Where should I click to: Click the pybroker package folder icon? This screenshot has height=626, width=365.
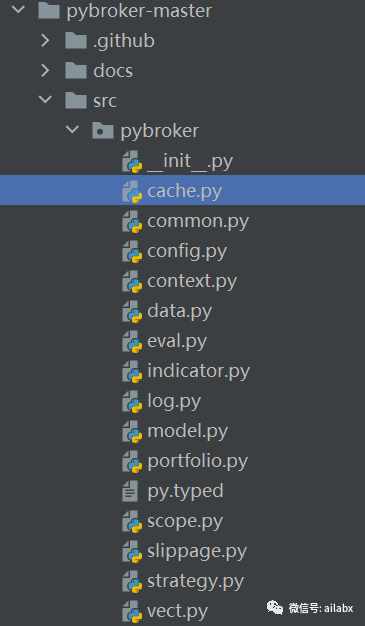[x=103, y=130]
